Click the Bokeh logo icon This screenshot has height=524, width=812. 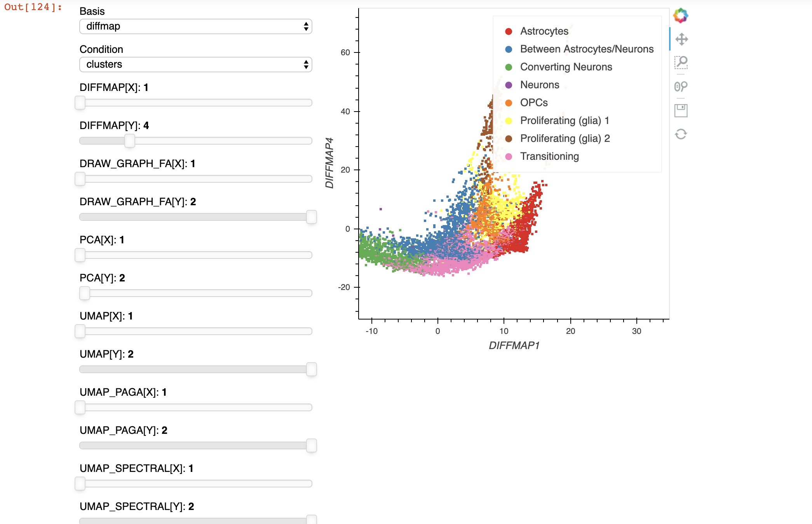(681, 16)
